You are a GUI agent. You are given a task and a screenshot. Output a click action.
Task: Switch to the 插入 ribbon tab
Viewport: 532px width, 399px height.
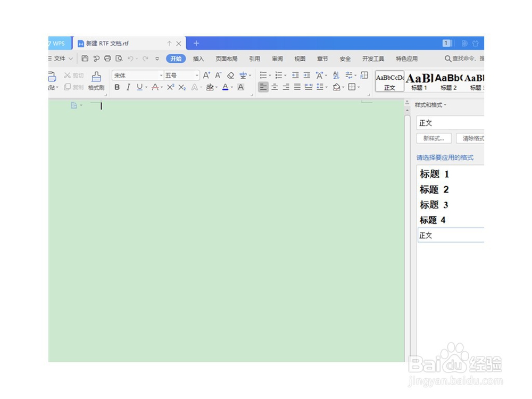point(198,59)
